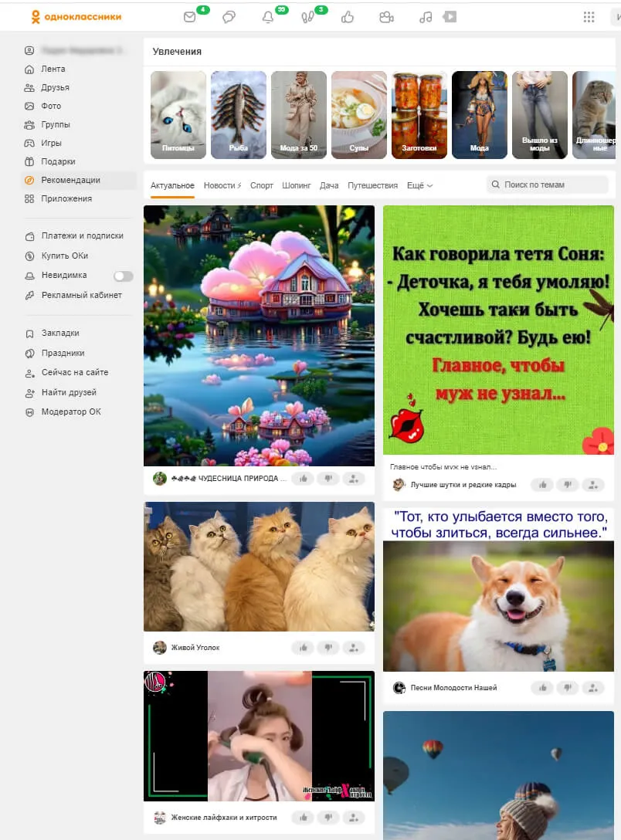Open the Заготовки hobby thumbnail
The width and height of the screenshot is (621, 840).
tap(419, 115)
